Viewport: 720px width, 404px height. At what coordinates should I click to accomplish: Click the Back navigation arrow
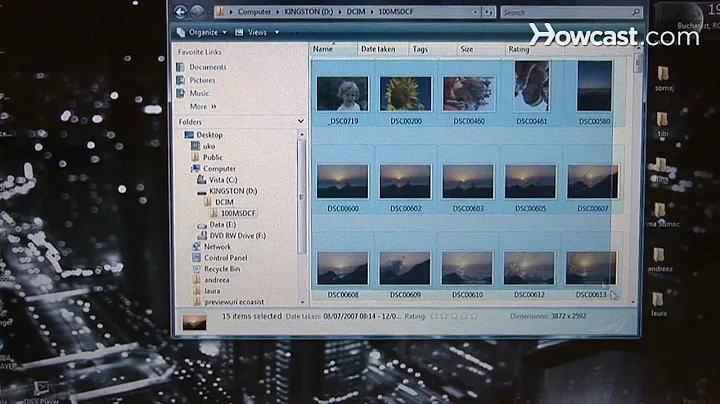coord(180,12)
